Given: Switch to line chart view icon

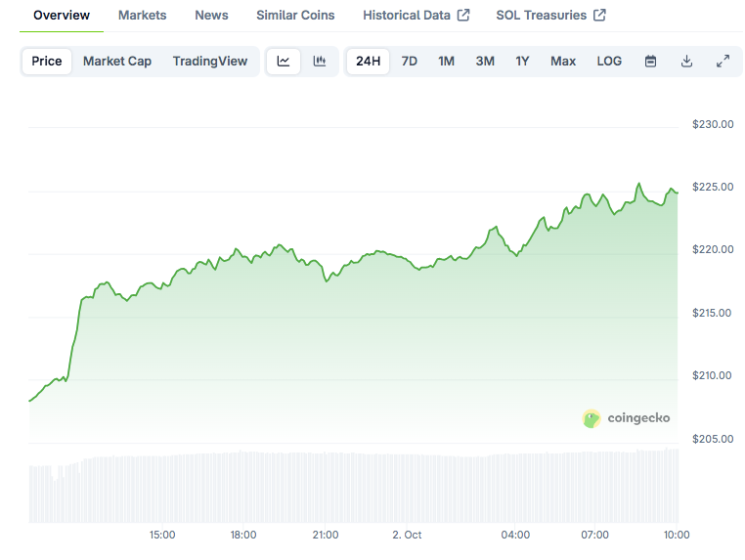Looking at the screenshot, I should (x=284, y=61).
